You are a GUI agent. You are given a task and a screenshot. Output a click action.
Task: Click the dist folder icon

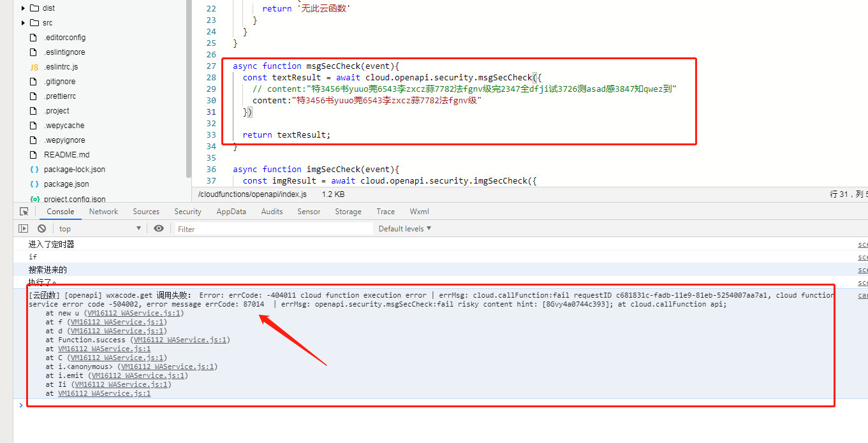[34, 8]
